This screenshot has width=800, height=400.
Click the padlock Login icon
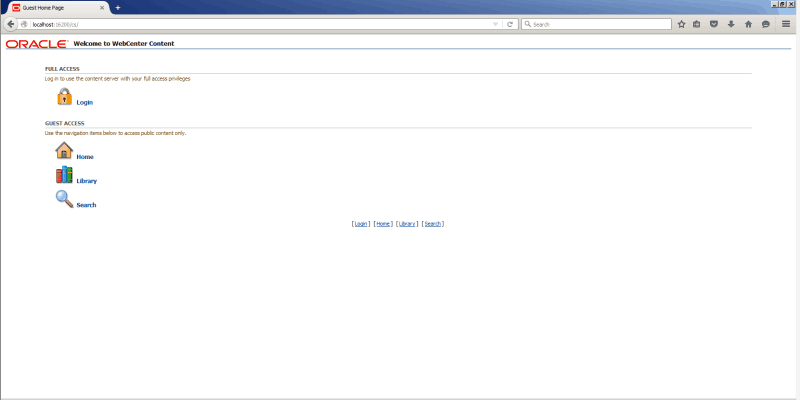click(64, 97)
